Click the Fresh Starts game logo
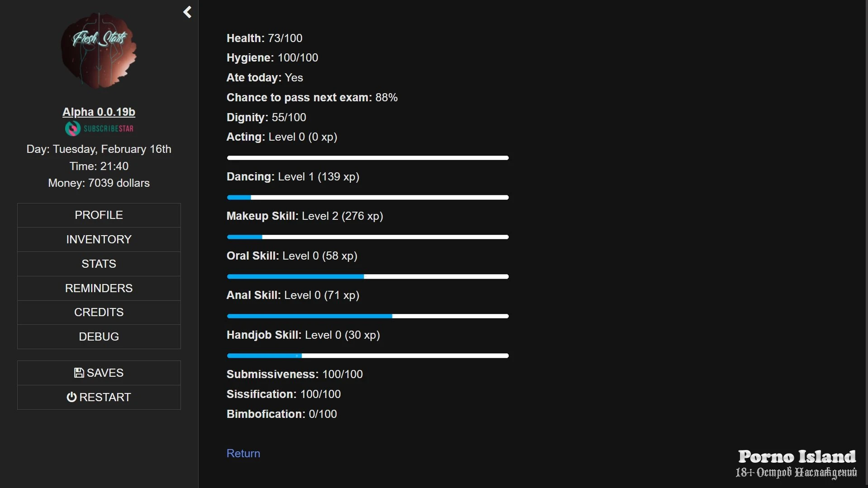This screenshot has width=868, height=488. pyautogui.click(x=99, y=51)
